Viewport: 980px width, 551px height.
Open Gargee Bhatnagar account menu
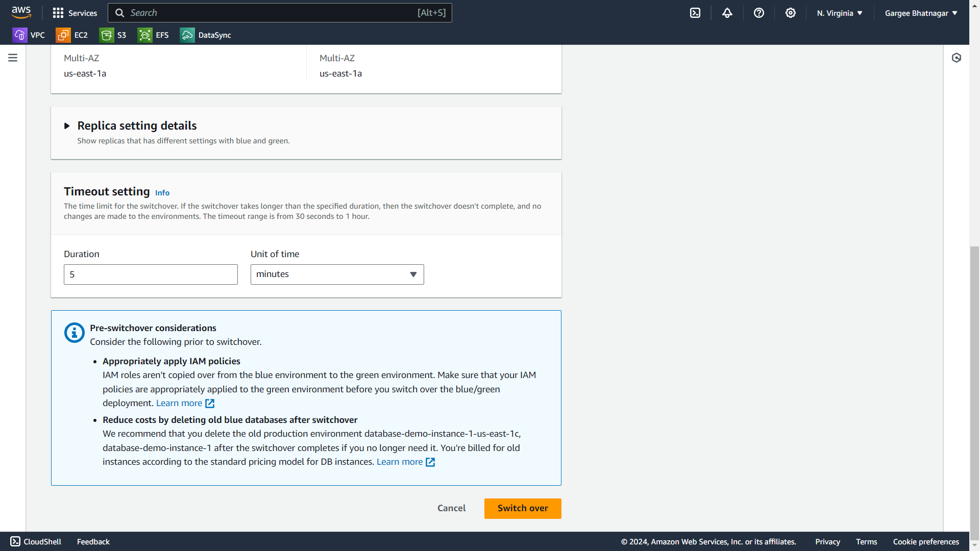(x=921, y=13)
